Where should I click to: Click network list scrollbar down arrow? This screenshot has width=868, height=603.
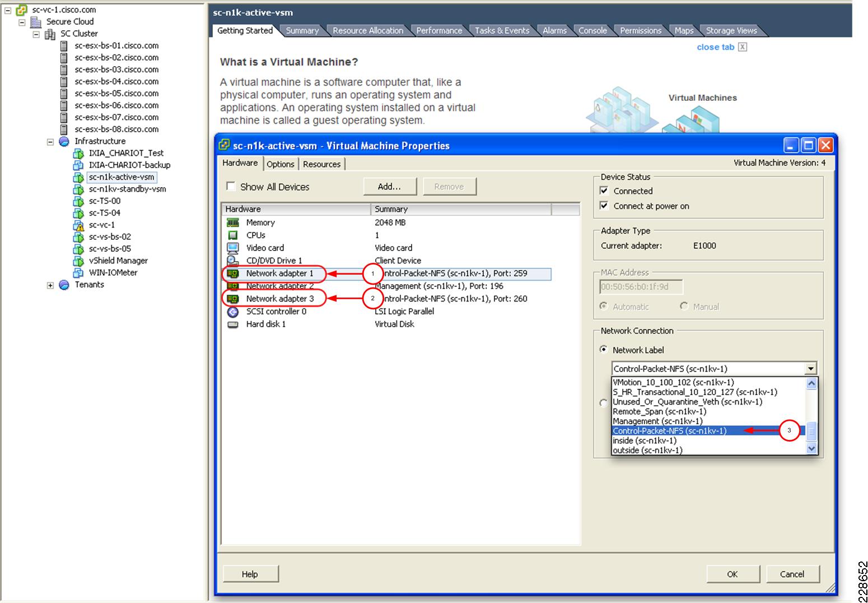point(811,448)
